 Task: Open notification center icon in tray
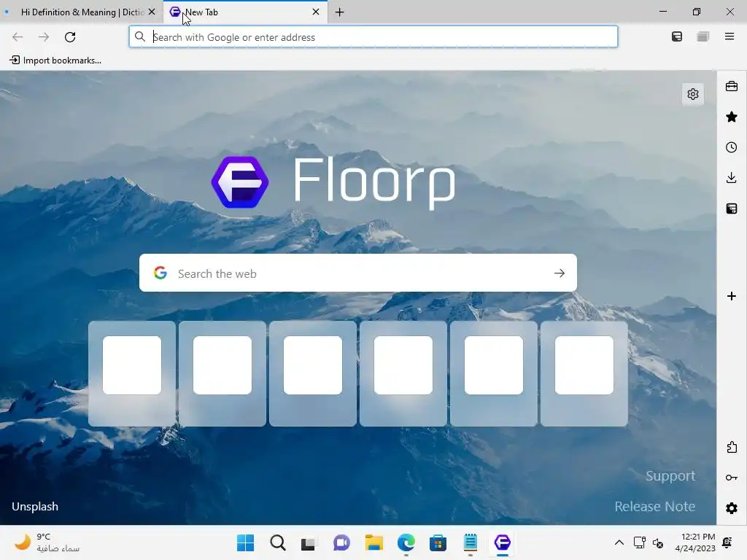point(727,542)
